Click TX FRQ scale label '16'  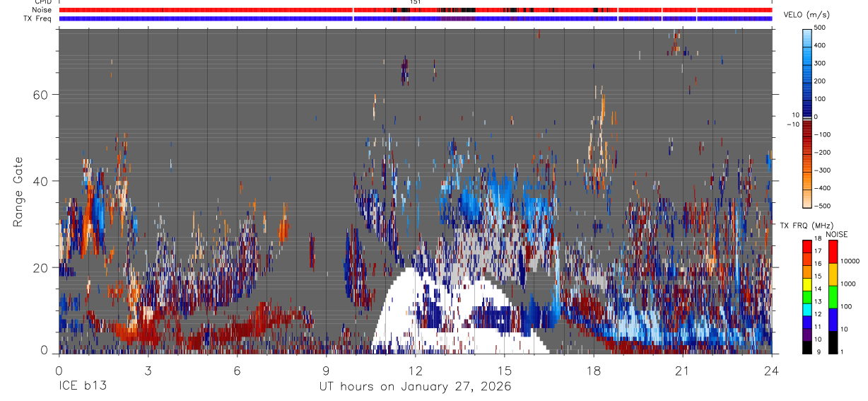pos(819,265)
